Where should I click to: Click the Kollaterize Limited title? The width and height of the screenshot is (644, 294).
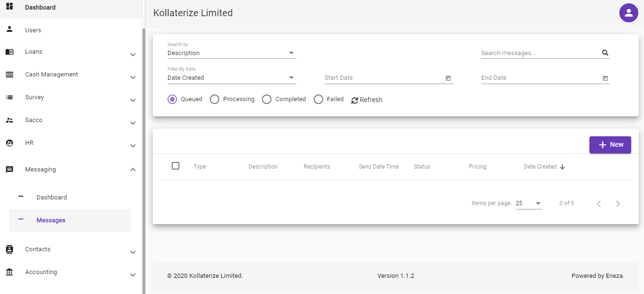click(193, 13)
